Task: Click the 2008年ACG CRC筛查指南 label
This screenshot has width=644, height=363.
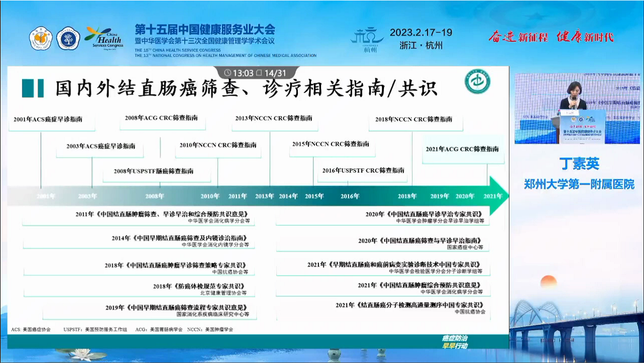Action: pos(161,118)
